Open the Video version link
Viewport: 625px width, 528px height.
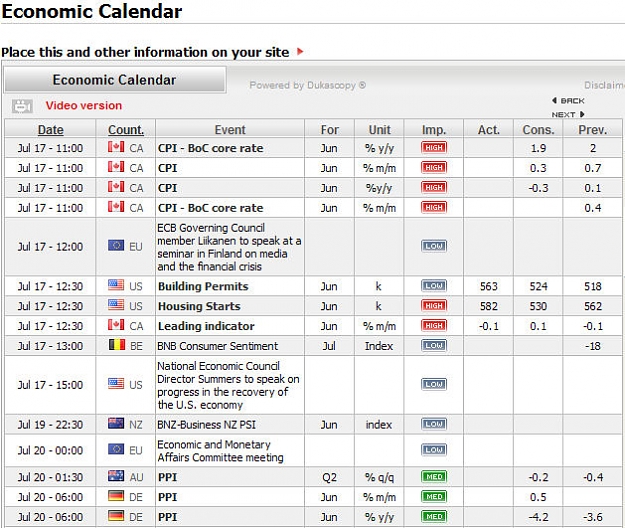84,106
